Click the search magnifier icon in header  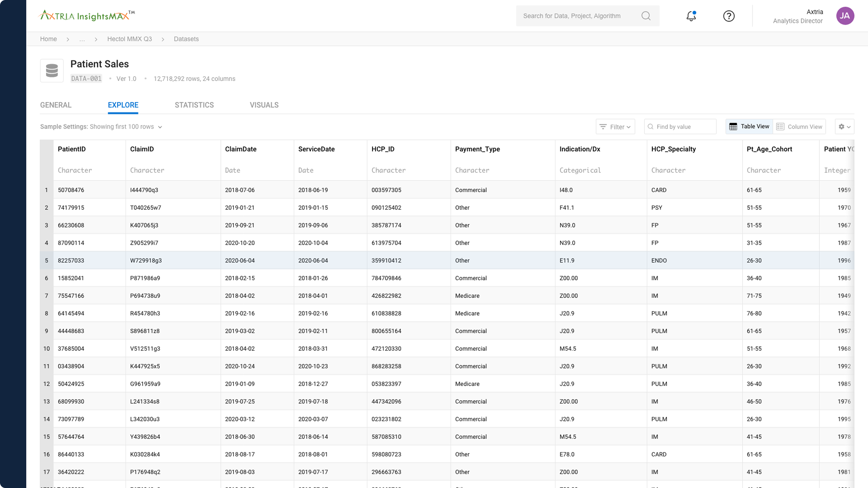point(646,16)
